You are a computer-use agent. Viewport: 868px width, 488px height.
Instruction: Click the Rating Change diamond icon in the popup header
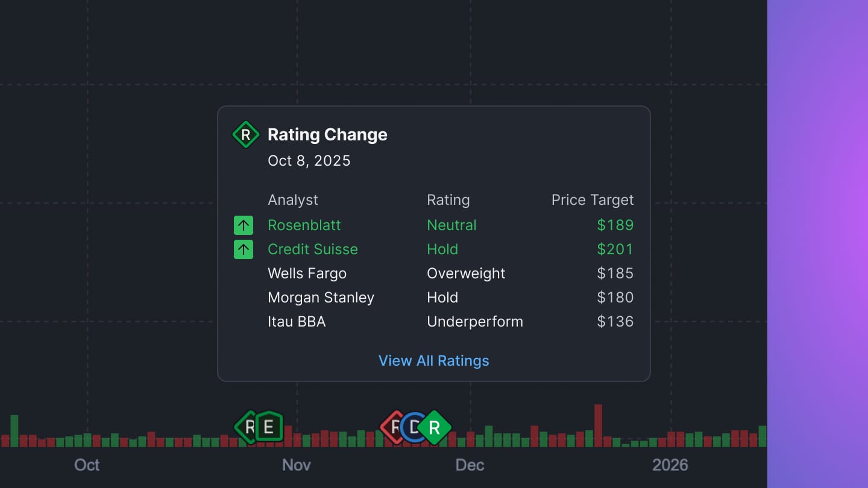(x=245, y=134)
